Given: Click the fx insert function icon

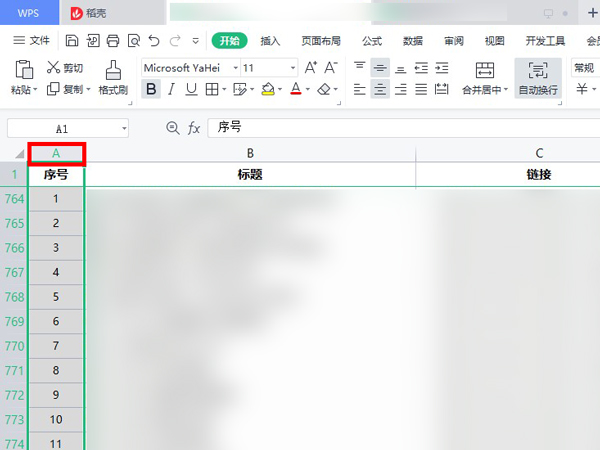Looking at the screenshot, I should coord(195,128).
